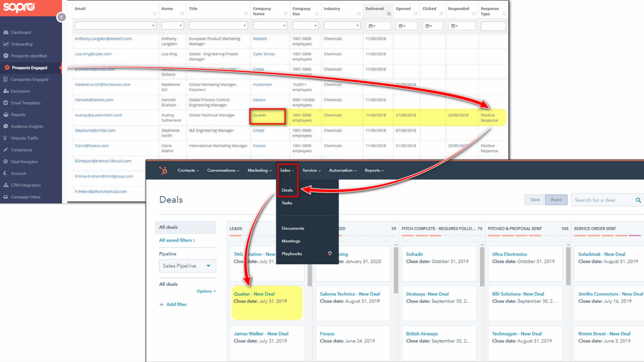This screenshot has height=362, width=644.
Task: Open Audience Insights in the sidebar
Action: [x=27, y=126]
